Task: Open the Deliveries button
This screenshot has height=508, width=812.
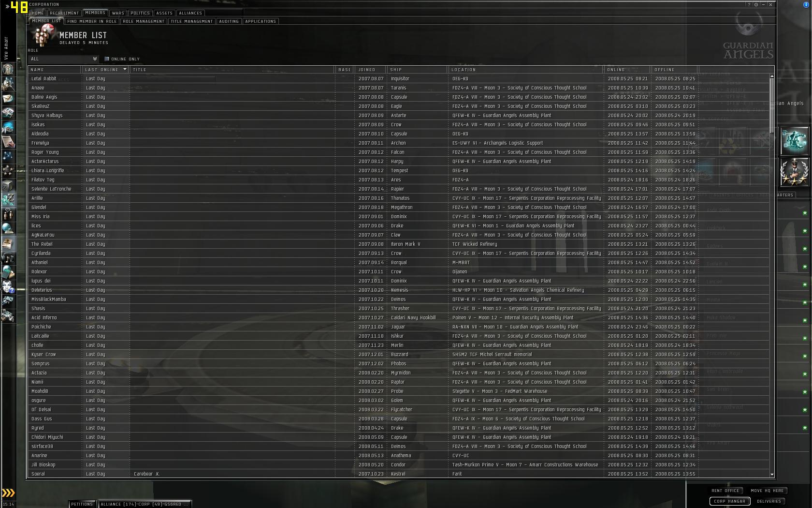Action: click(x=769, y=501)
